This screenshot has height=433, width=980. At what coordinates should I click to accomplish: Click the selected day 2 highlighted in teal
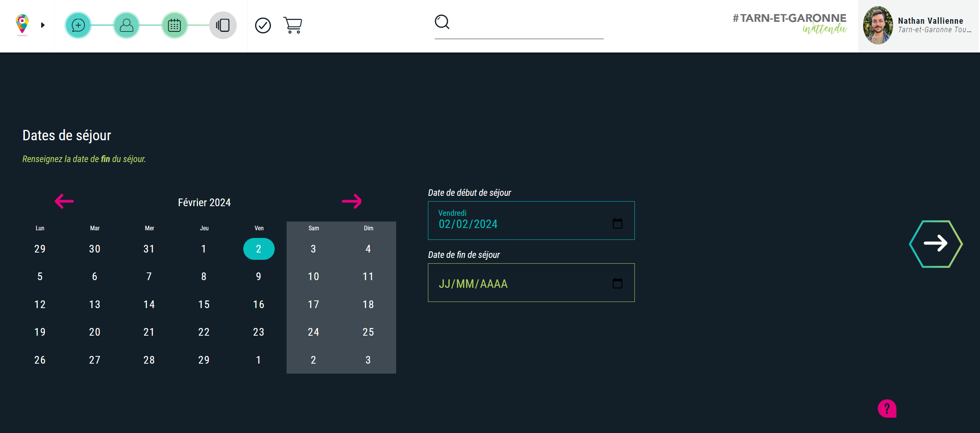(259, 249)
